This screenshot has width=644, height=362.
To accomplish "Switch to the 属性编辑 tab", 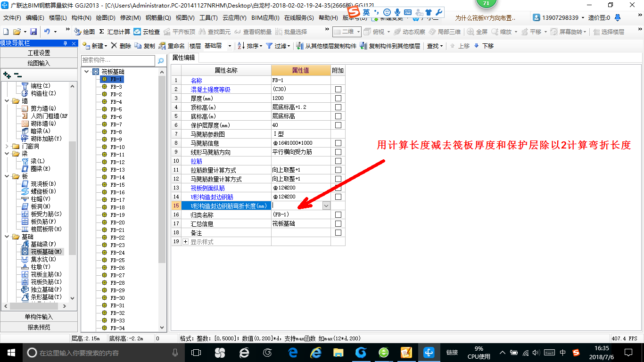I will pos(183,58).
